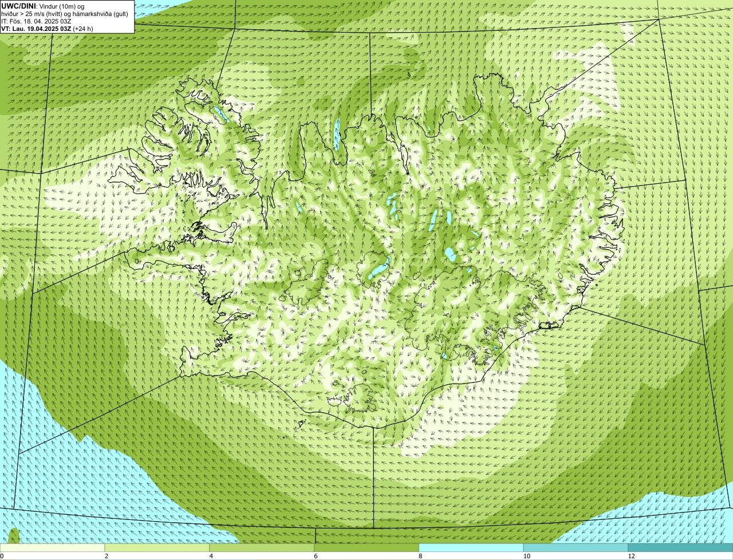Select the above 12 m/s teal color segment
This screenshot has height=560, width=733.
click(680, 547)
